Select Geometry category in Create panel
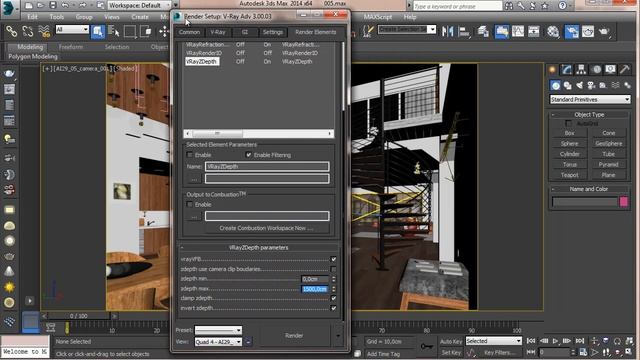The width and height of the screenshot is (640, 360). click(556, 85)
